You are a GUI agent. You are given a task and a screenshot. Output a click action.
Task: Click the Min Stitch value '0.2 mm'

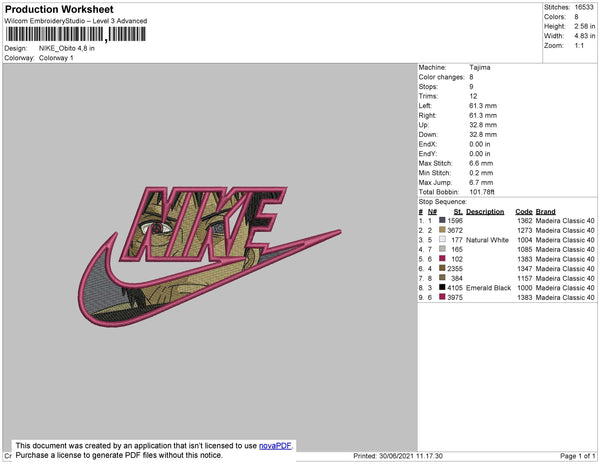point(481,173)
